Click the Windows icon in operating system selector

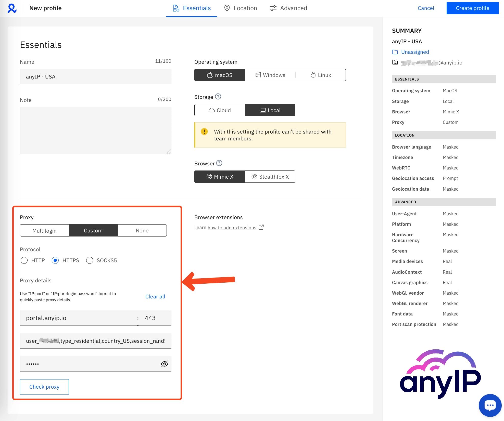tap(258, 75)
